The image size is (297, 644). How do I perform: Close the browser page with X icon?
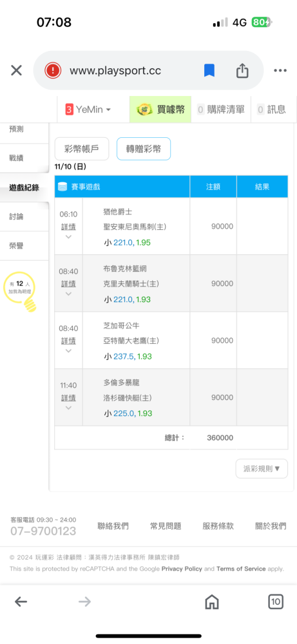click(x=17, y=71)
